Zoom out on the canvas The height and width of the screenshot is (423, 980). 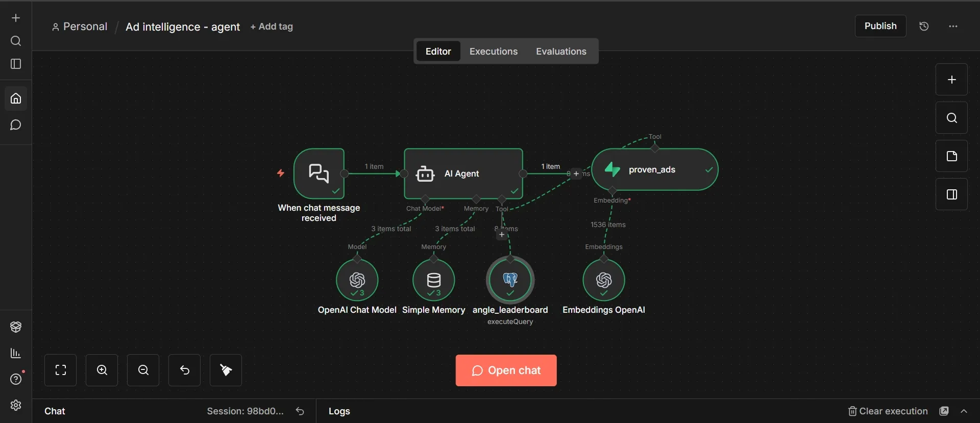143,370
